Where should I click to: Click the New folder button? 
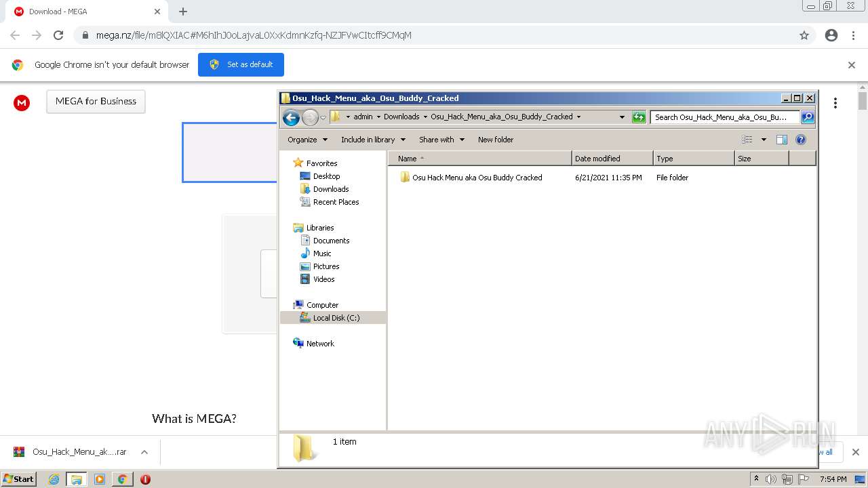click(496, 140)
